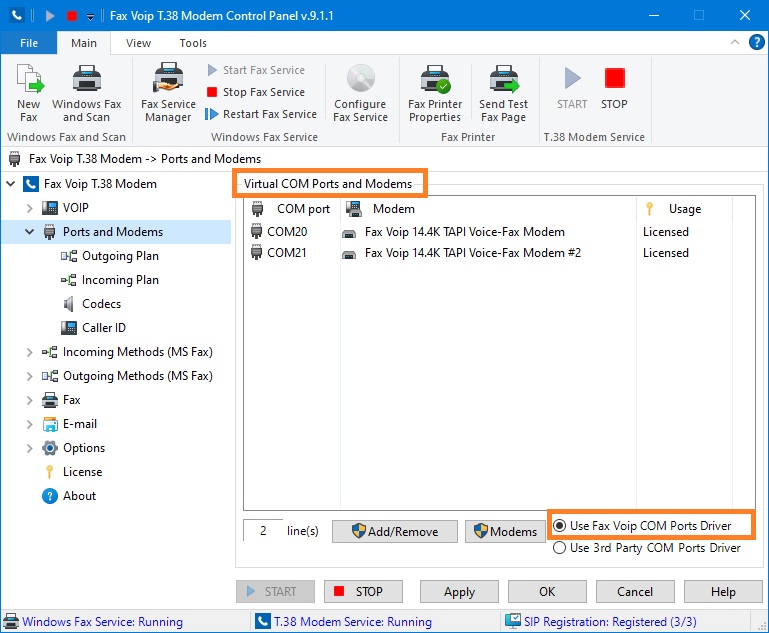This screenshot has width=769, height=633.
Task: Collapse the ribbon with the chevron
Action: (x=735, y=42)
